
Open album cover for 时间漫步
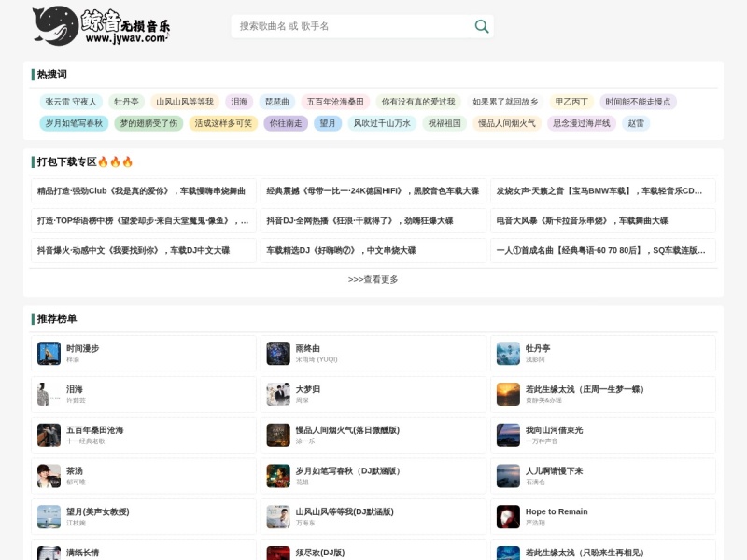point(49,354)
